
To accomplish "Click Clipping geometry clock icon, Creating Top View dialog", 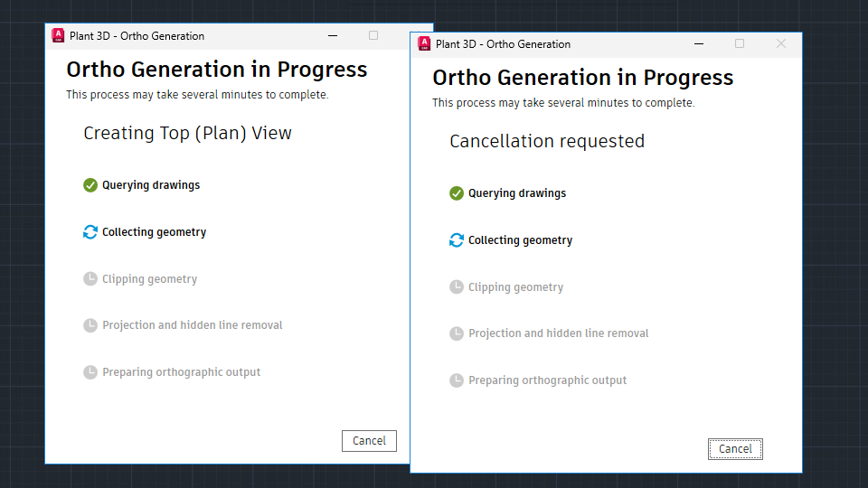I will tap(90, 279).
